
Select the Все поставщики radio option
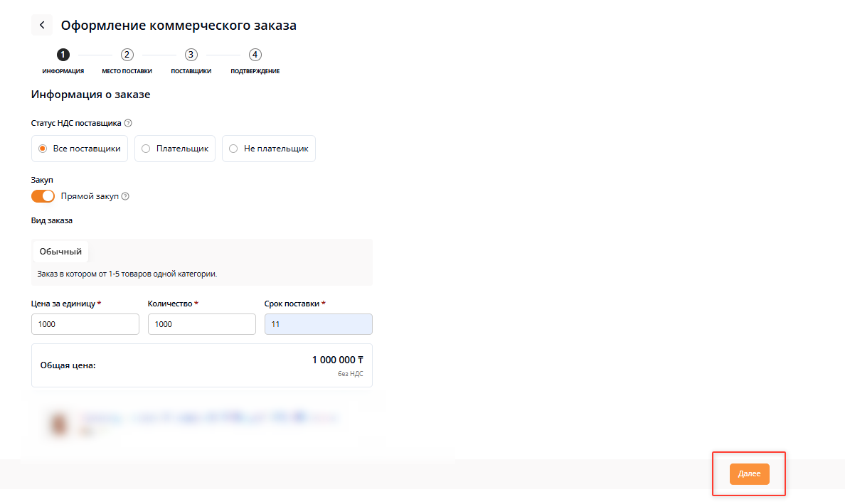pos(80,149)
